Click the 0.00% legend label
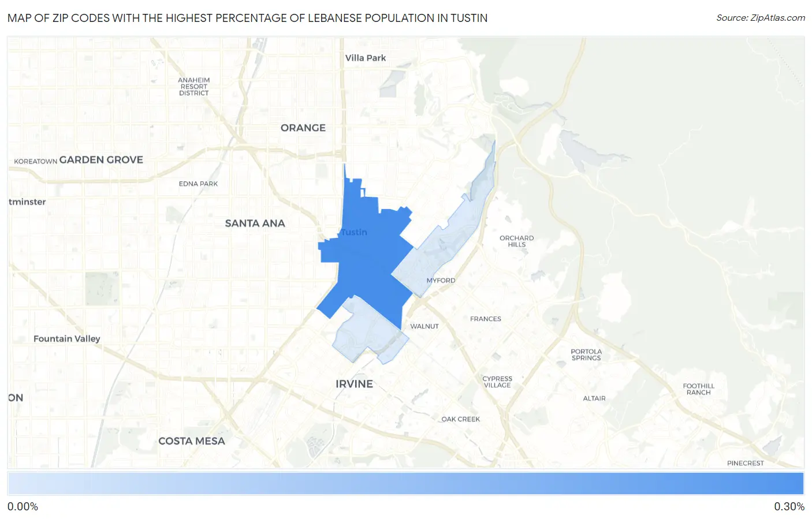 (x=23, y=506)
